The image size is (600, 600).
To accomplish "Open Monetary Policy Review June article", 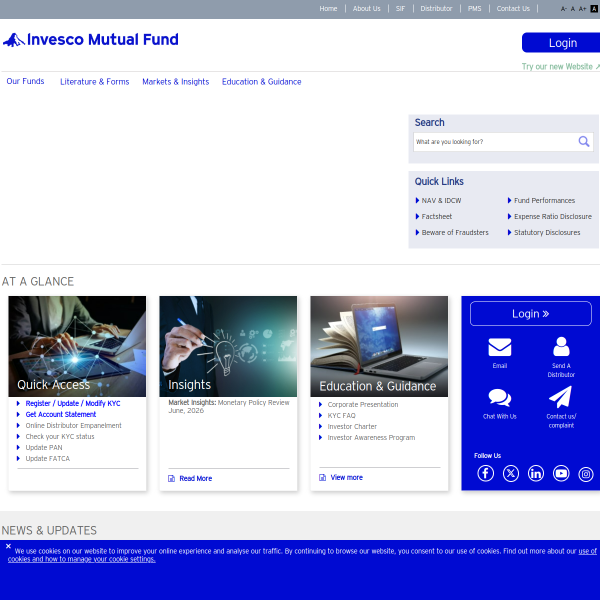I will pos(229,406).
